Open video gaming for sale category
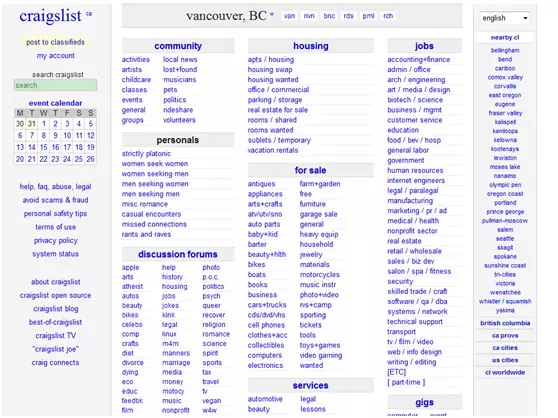The image size is (558, 418). click(x=321, y=355)
